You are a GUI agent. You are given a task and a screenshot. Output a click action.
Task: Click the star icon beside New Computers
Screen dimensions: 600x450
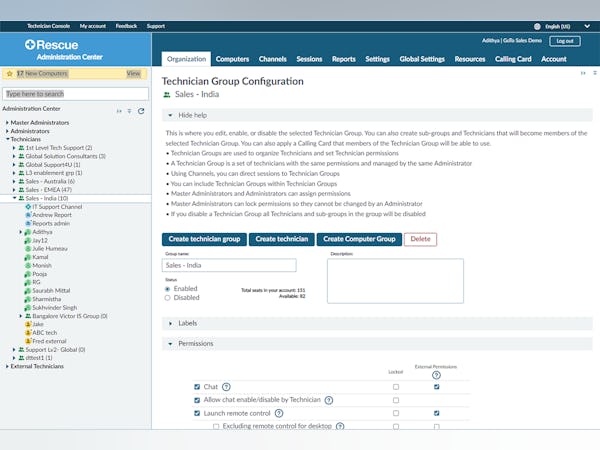(10, 73)
